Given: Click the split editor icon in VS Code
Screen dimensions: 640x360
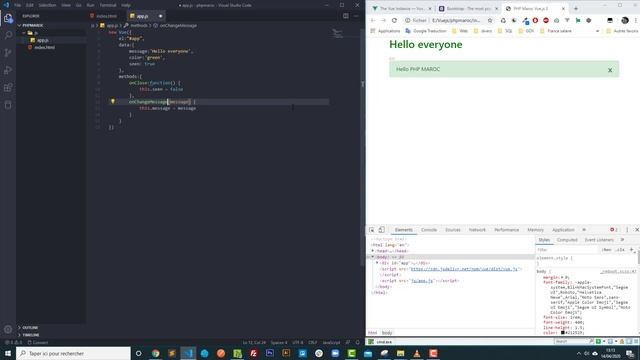Looking at the screenshot, I should [x=346, y=16].
